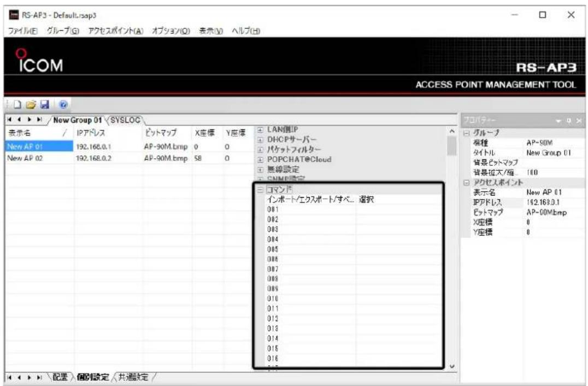
Task: Click scroll up arrow in settings list
Action: (452, 131)
